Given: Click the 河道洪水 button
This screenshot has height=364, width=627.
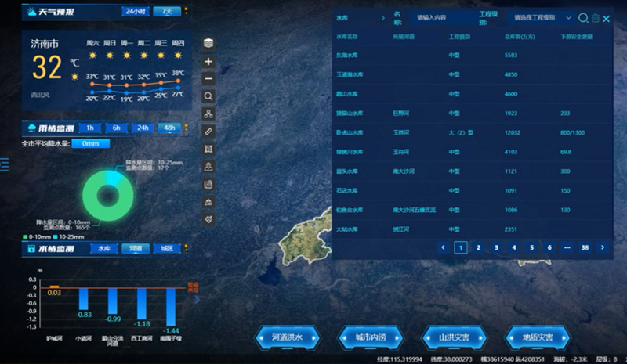Looking at the screenshot, I should [287, 337].
